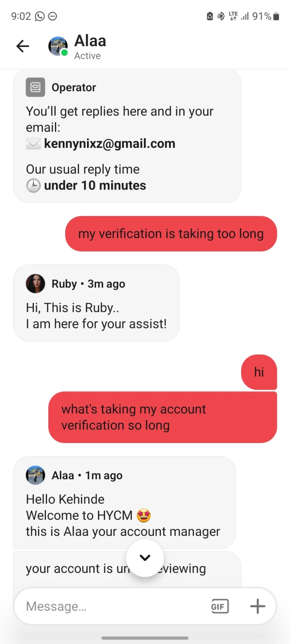Tap the battery indicator in status bar
This screenshot has width=290, height=644.
point(276,16)
